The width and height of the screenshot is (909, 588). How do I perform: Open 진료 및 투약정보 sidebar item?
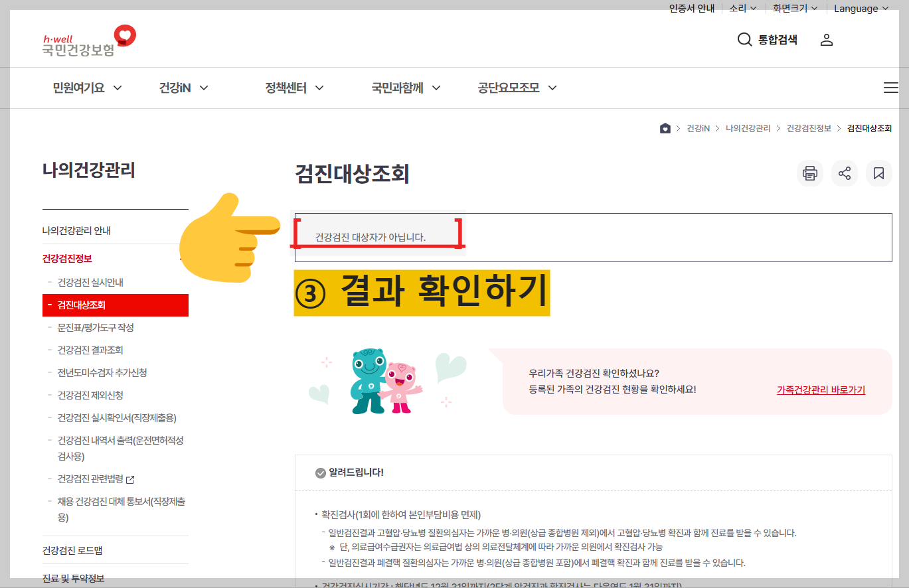(73, 578)
